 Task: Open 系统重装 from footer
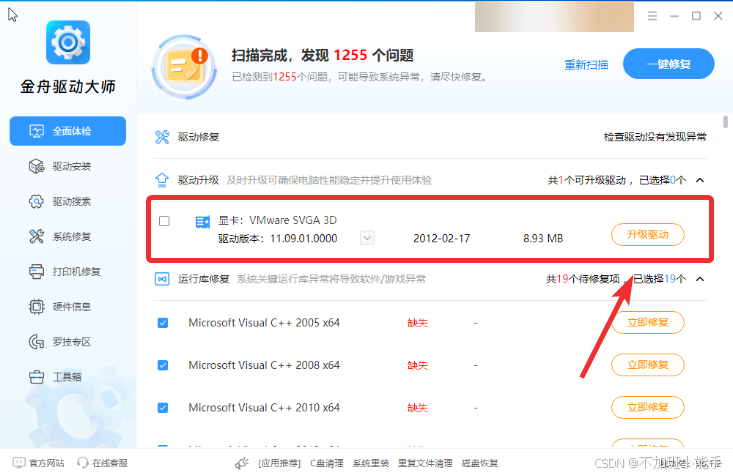point(371,463)
